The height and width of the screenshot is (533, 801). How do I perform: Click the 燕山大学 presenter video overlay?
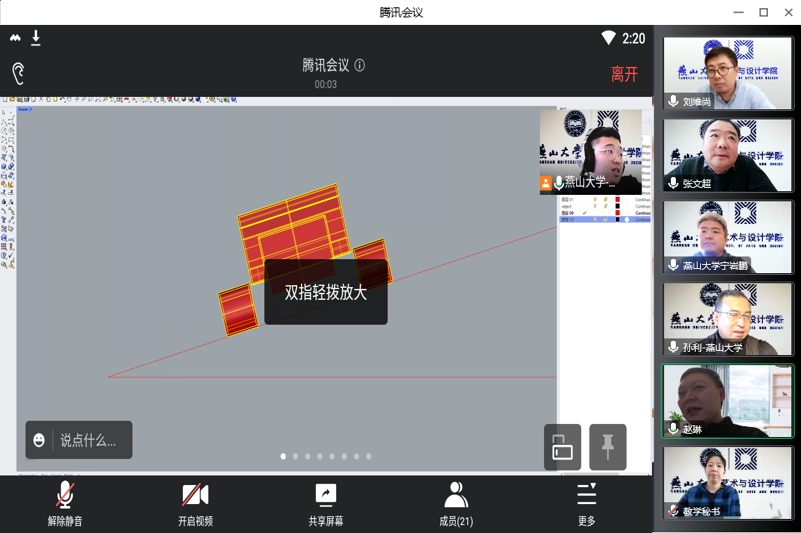click(x=591, y=151)
